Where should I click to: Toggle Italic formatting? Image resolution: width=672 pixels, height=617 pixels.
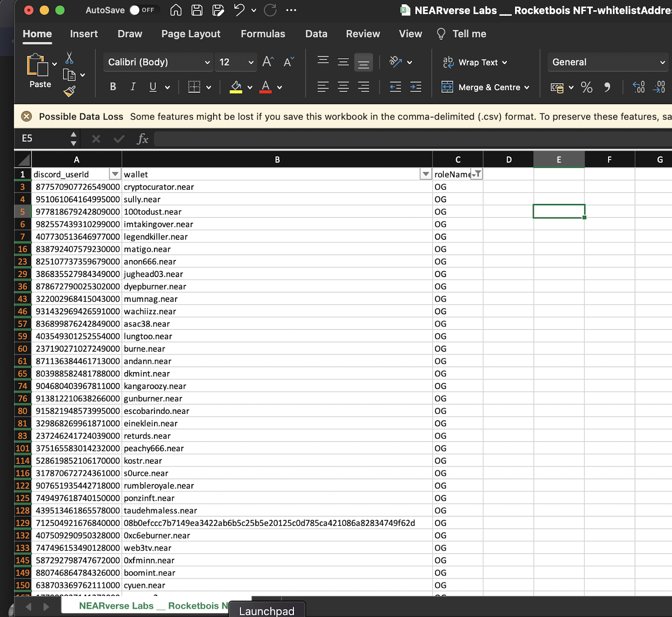point(133,87)
